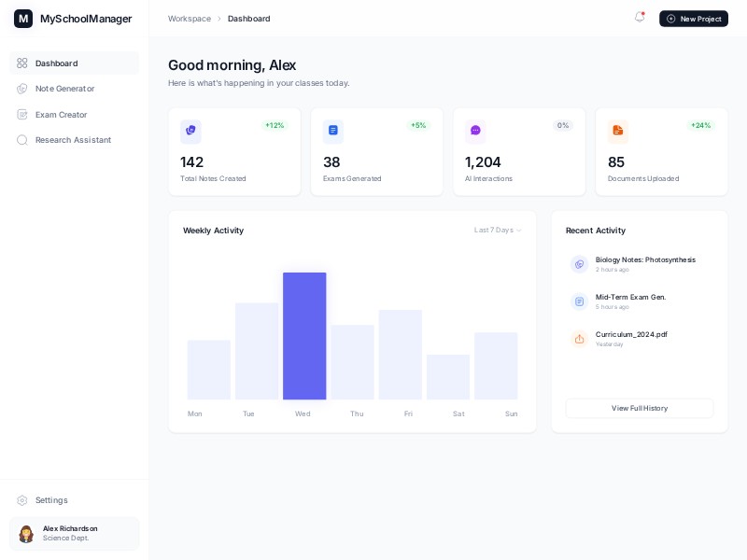This screenshot has height=560, width=747.
Task: Open Settings from the sidebar
Action: point(51,500)
